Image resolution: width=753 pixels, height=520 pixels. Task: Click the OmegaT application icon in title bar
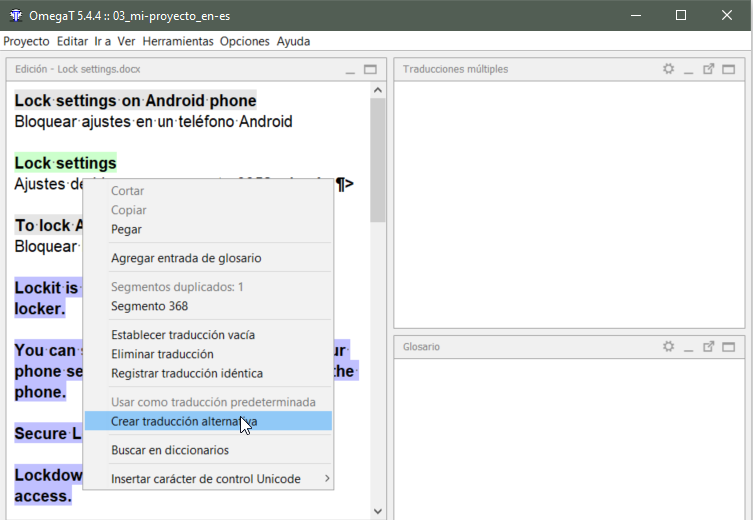point(16,15)
